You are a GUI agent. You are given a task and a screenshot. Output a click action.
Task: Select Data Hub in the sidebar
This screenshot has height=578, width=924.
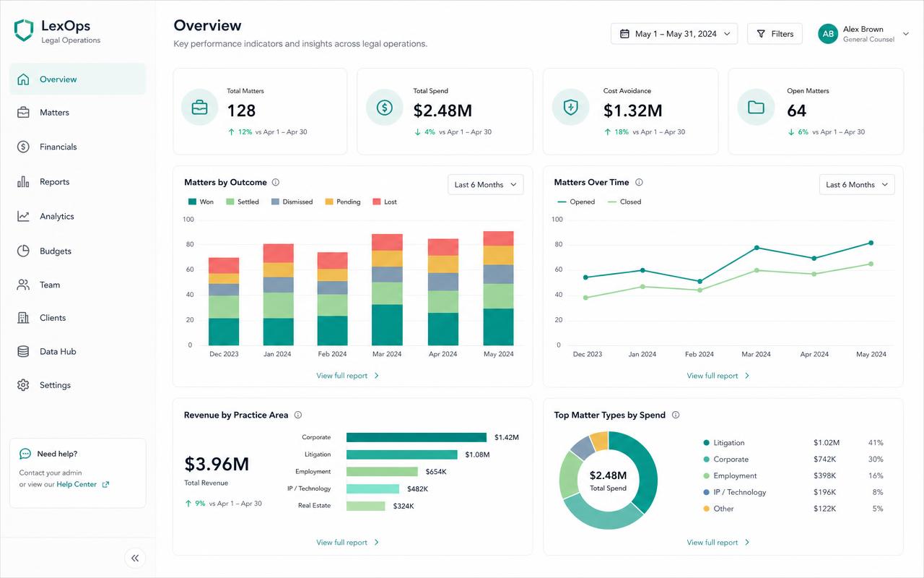point(77,352)
